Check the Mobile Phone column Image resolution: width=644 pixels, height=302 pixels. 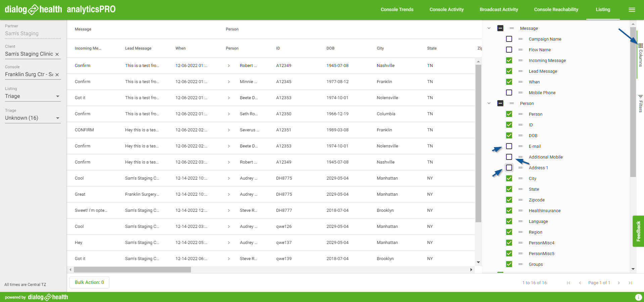pos(509,93)
